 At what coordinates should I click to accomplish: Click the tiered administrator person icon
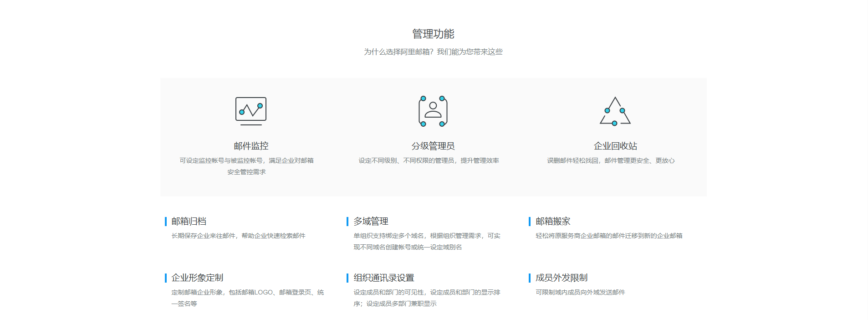tap(433, 111)
